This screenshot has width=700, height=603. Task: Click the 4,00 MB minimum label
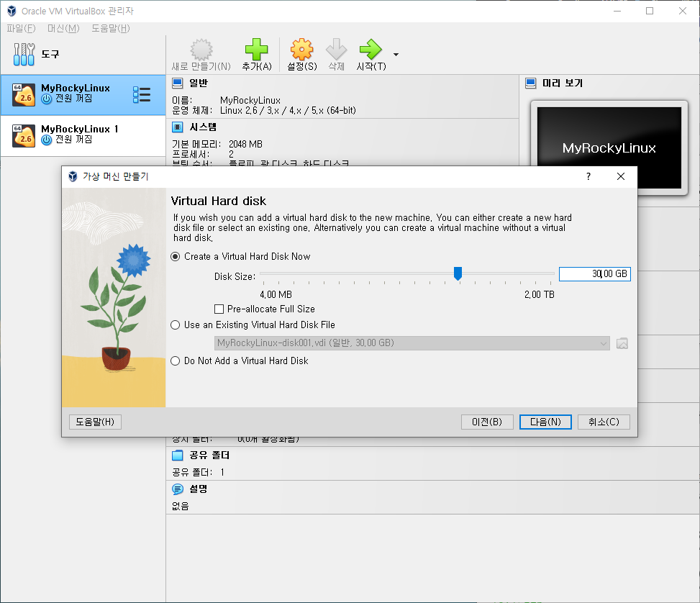276,294
